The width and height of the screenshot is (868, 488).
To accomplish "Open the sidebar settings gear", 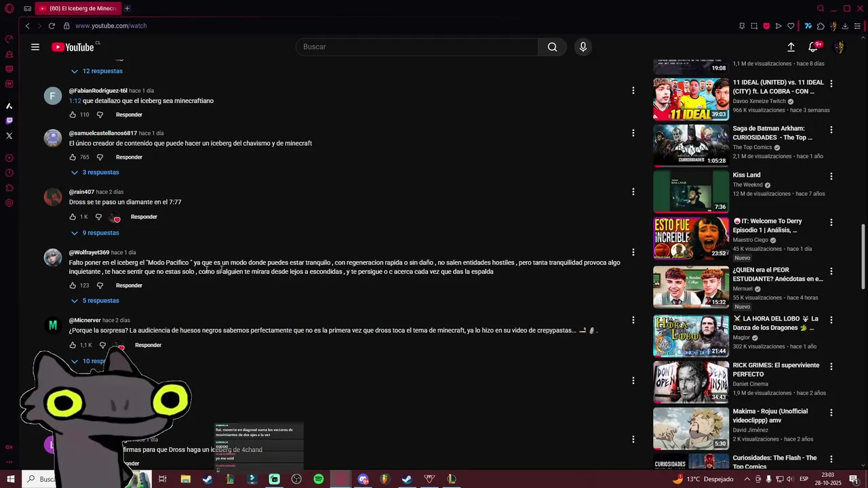I will (9, 203).
